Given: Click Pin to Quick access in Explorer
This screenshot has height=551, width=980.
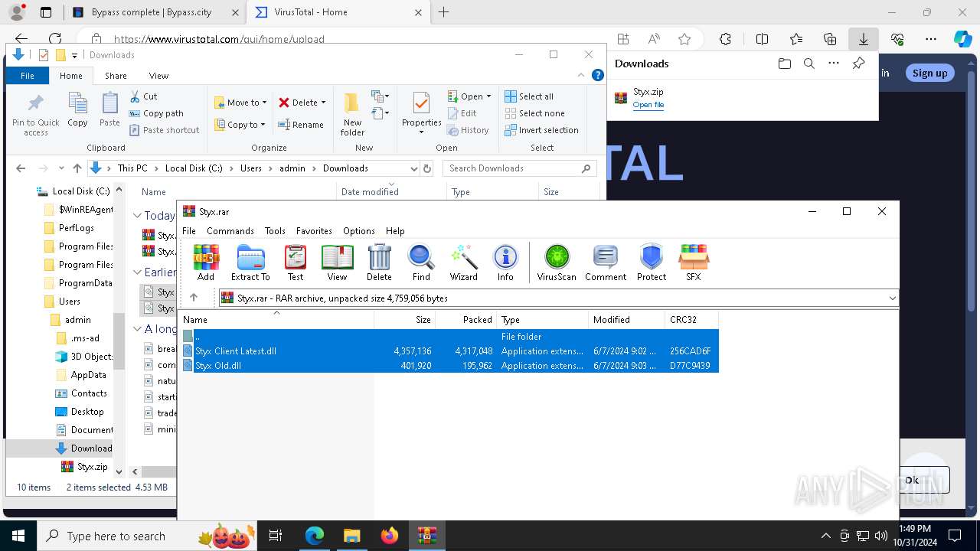Looking at the screenshot, I should [x=35, y=115].
